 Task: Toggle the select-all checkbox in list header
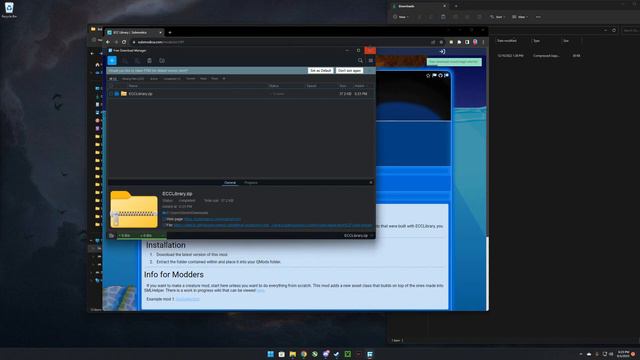111,86
